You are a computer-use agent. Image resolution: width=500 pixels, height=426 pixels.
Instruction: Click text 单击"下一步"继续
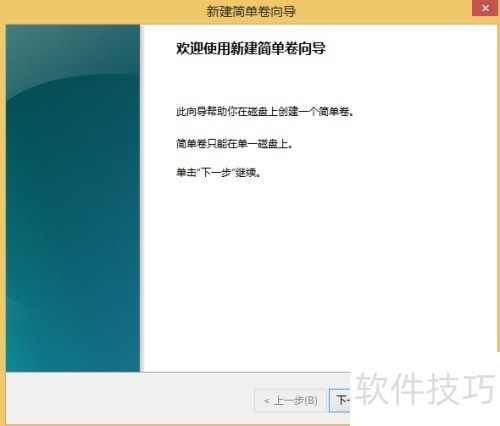point(218,173)
